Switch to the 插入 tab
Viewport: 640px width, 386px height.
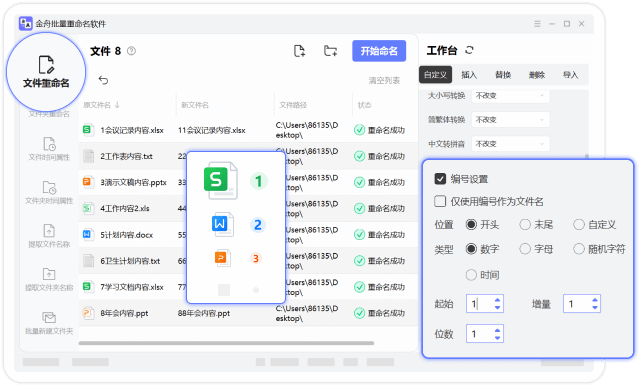coord(469,75)
